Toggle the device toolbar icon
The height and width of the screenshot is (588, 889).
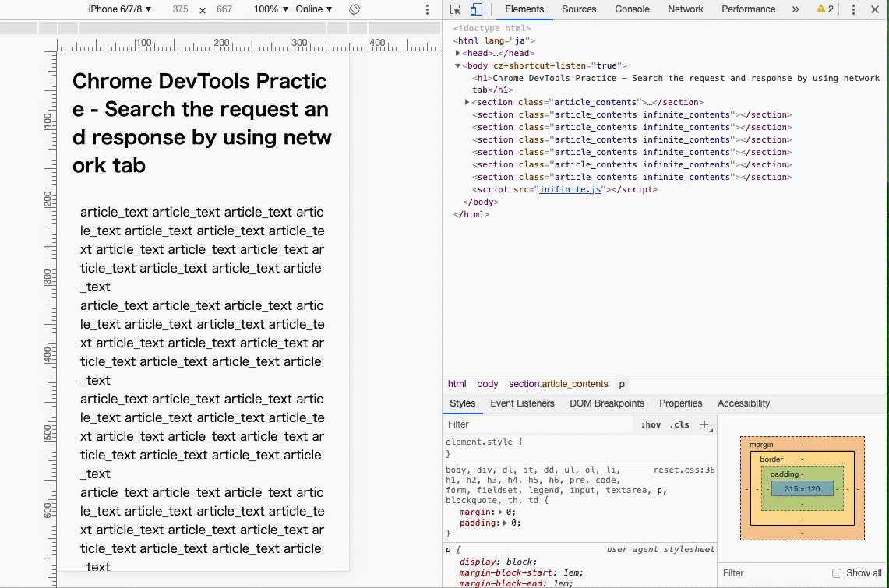coord(476,9)
